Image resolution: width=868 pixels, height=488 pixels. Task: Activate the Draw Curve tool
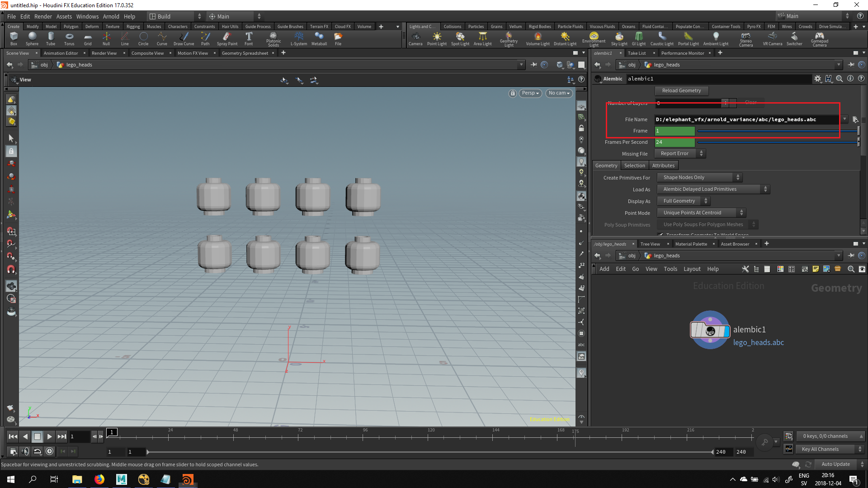[x=184, y=39]
